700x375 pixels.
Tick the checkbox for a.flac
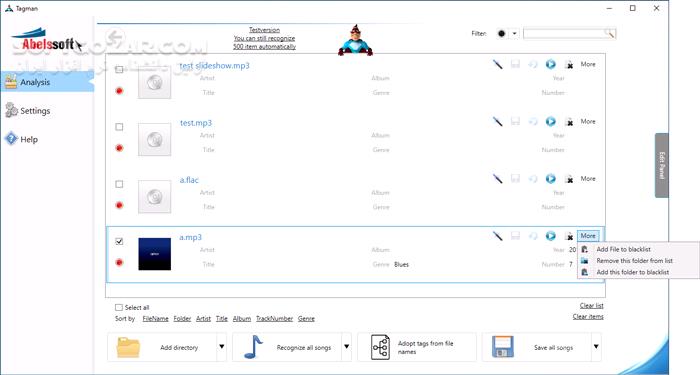119,184
